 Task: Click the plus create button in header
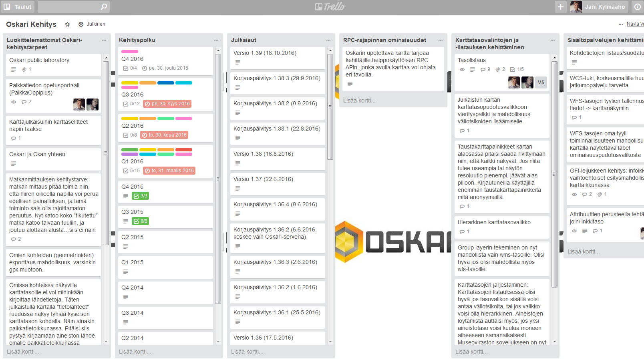coord(561,7)
